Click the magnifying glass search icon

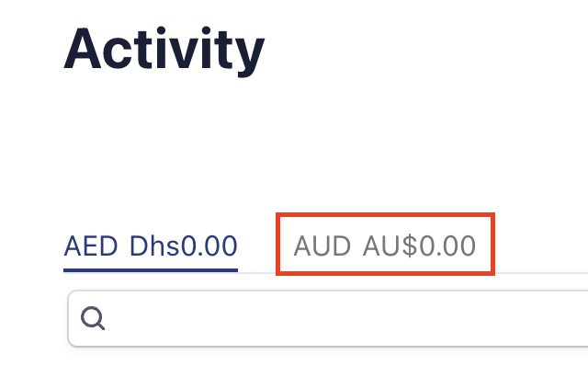pyautogui.click(x=94, y=318)
